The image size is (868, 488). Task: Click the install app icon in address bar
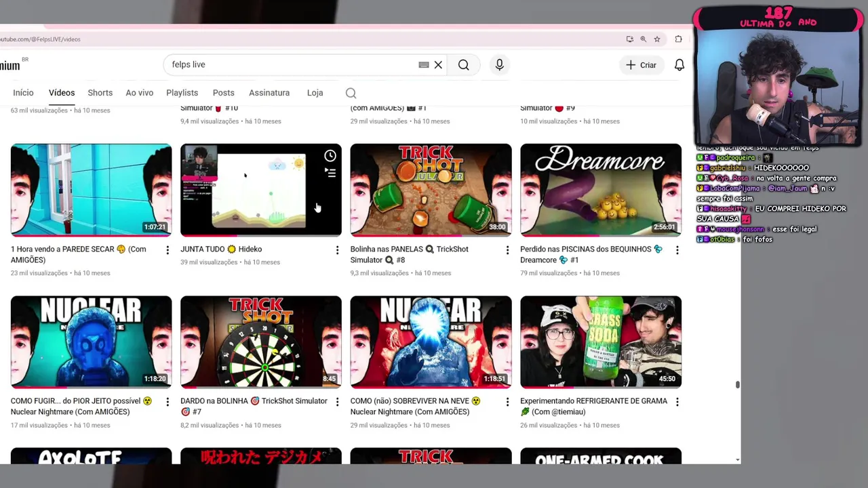630,39
